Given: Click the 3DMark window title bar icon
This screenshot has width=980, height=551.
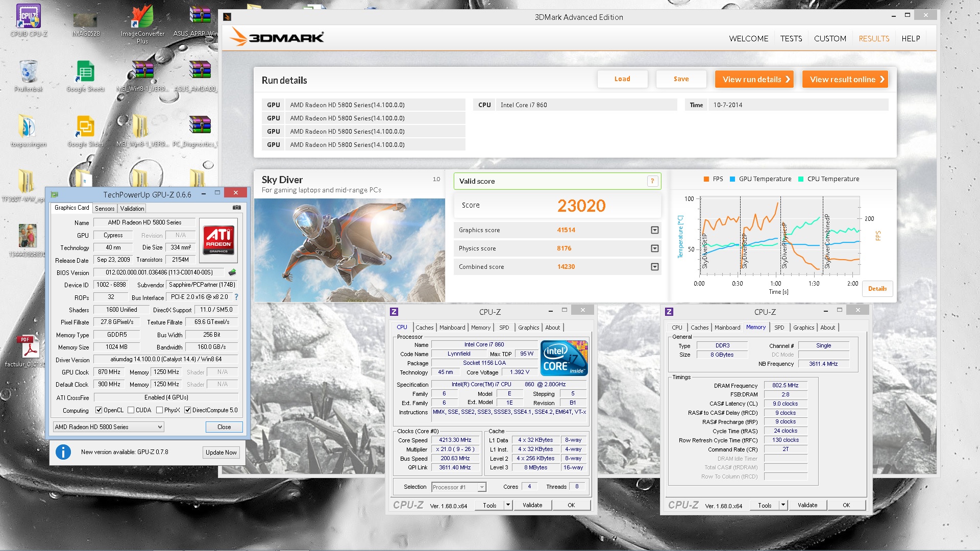Looking at the screenshot, I should point(228,17).
